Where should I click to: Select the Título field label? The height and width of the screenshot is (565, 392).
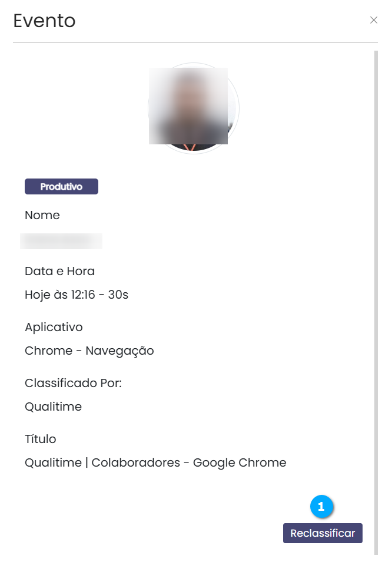[41, 439]
